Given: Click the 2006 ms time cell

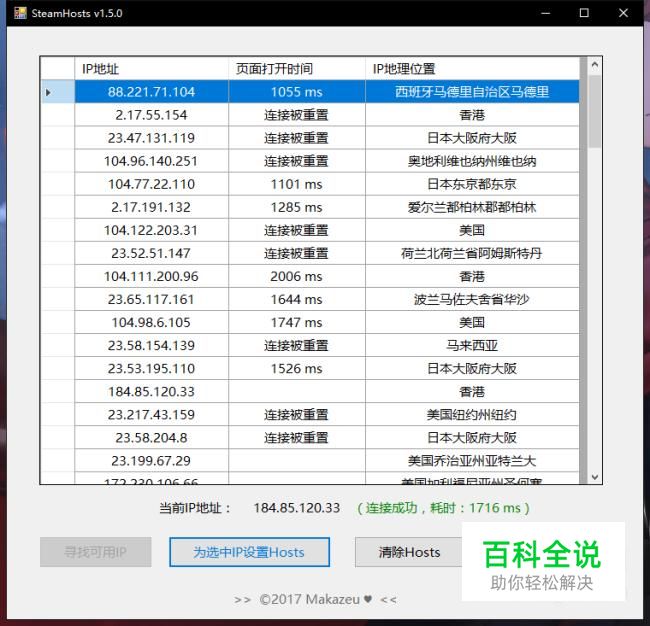Looking at the screenshot, I should point(297,276).
